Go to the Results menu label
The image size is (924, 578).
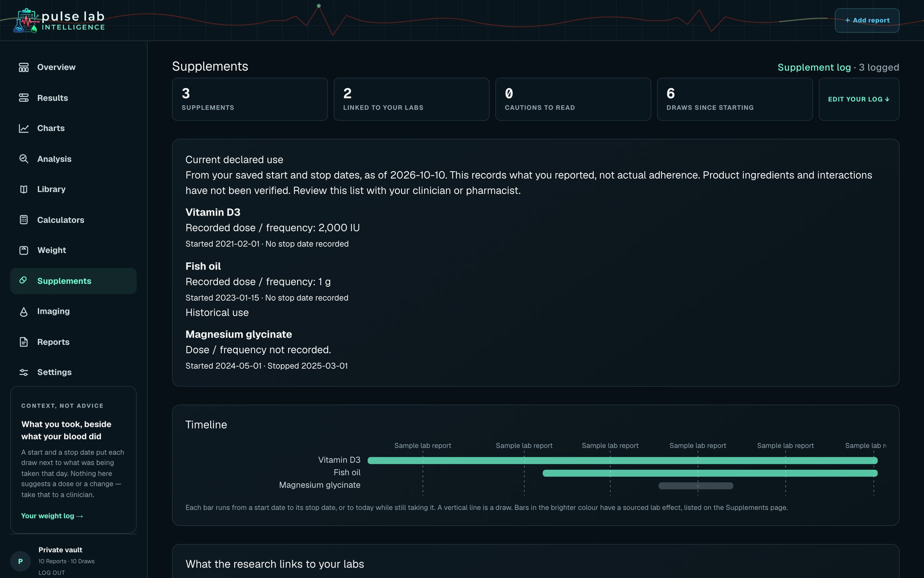coord(53,98)
